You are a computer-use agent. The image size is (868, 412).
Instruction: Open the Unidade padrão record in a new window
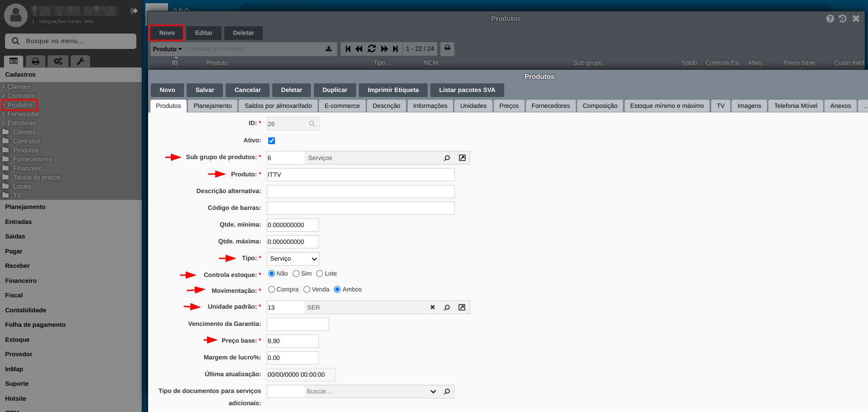click(x=462, y=307)
